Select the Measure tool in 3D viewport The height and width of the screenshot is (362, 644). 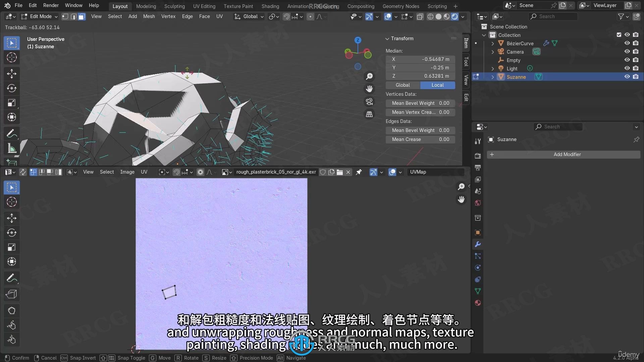coord(12,148)
